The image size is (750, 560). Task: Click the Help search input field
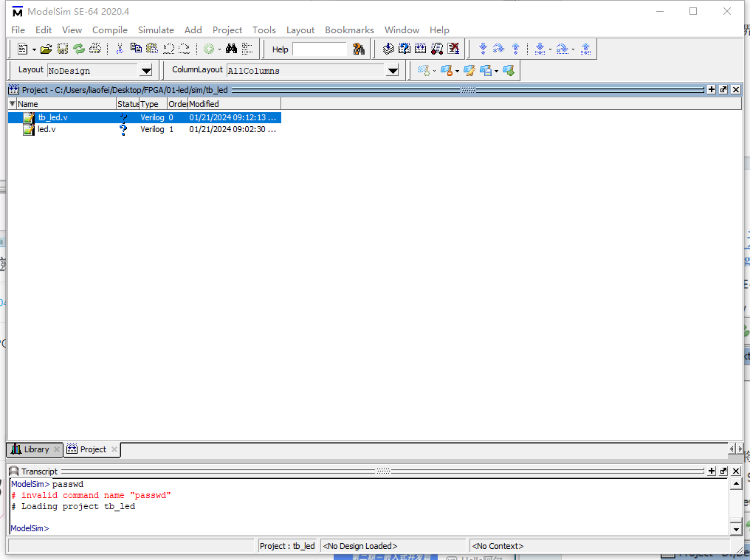[320, 49]
